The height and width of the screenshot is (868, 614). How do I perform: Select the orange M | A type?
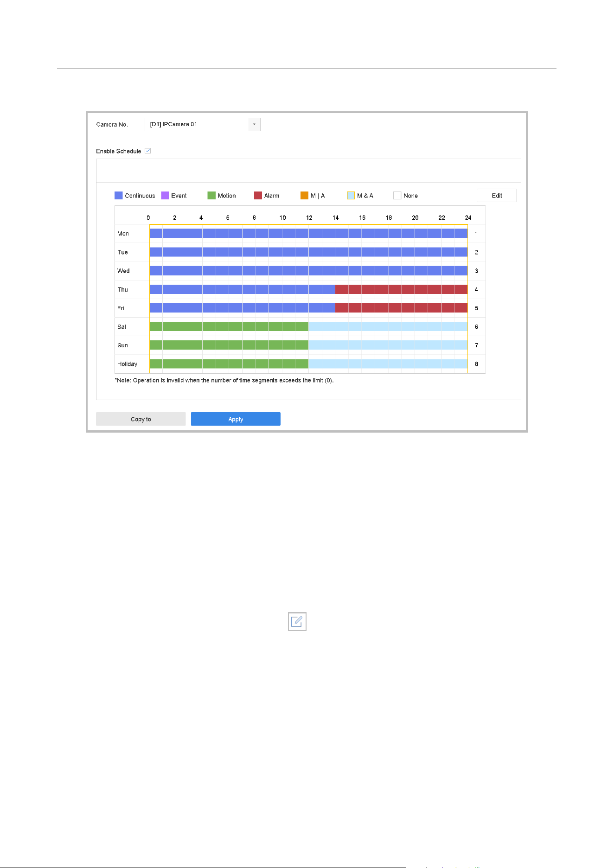point(304,196)
